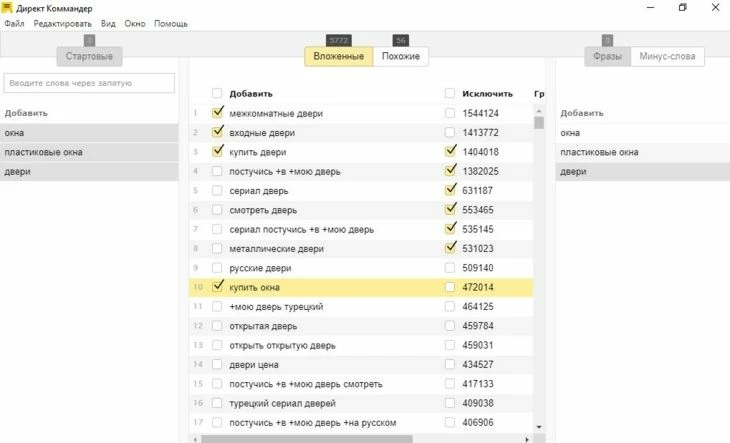Viewport: 730px width, 443px height.
Task: Check Исключить for row 1544124
Action: click(x=450, y=113)
